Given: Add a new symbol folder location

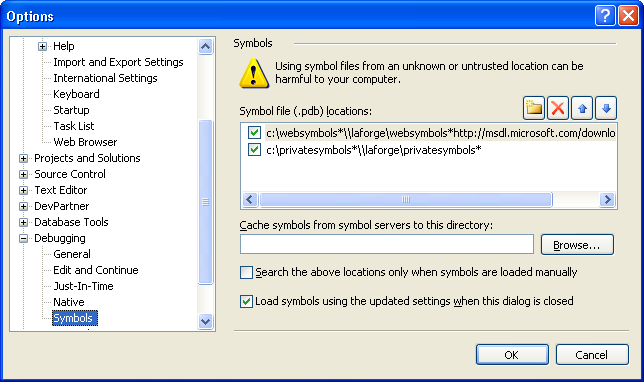Looking at the screenshot, I should (x=534, y=108).
